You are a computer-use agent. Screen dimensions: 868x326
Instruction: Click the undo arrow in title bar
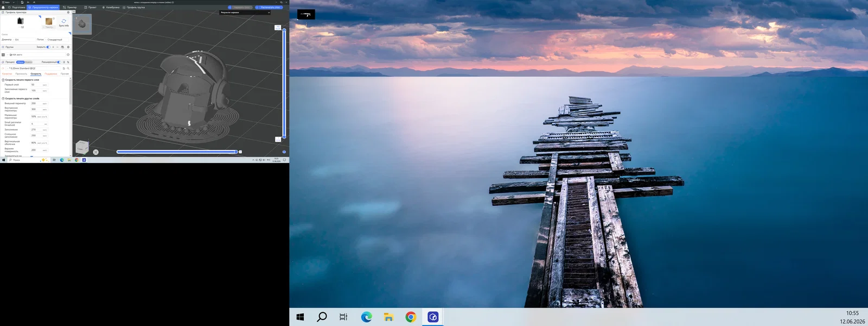pyautogui.click(x=28, y=2)
